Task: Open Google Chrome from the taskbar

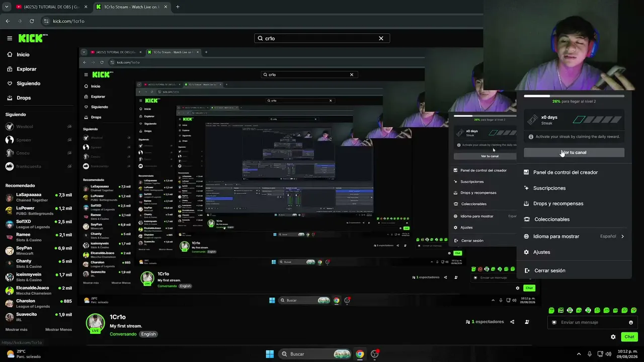Action: point(360,354)
